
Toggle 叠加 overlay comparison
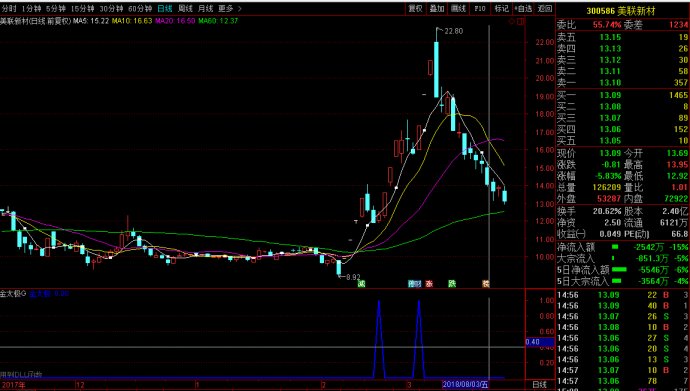(x=437, y=8)
